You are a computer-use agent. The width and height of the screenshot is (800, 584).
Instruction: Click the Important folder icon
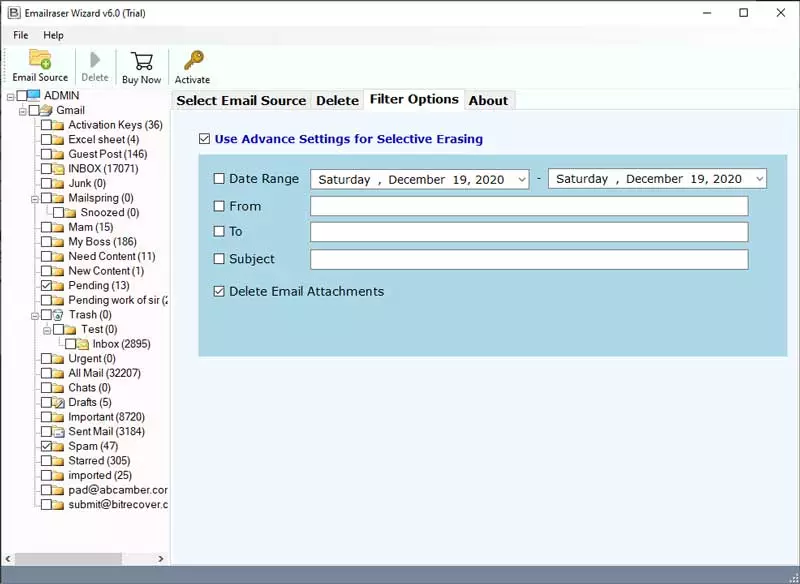58,417
